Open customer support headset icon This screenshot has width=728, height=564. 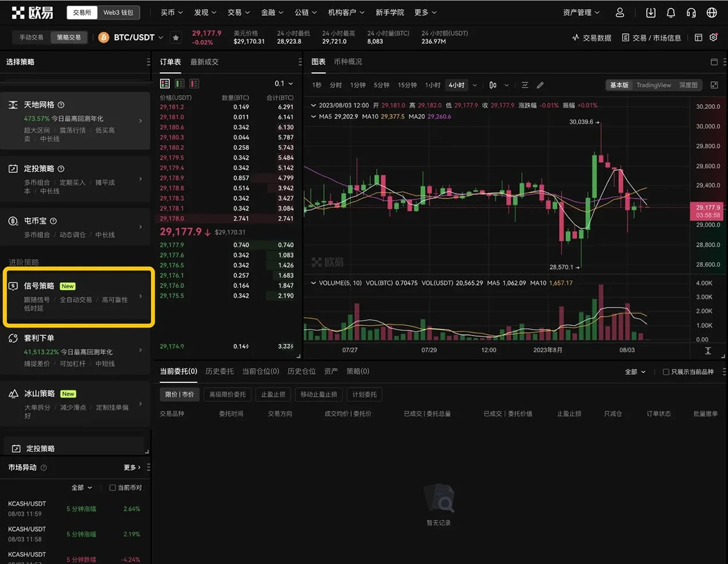coord(691,12)
